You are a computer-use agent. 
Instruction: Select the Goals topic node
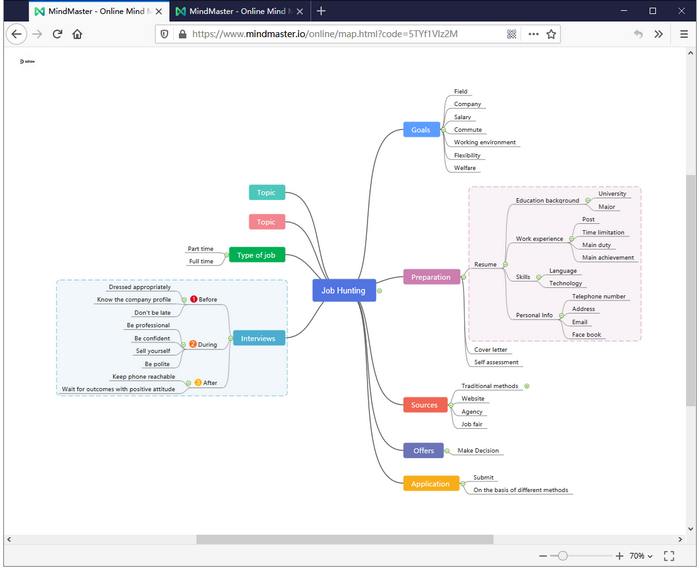tap(421, 130)
